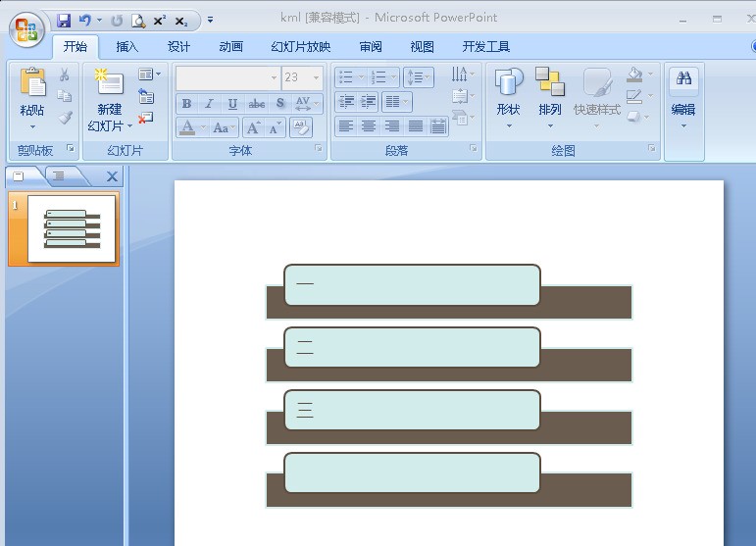Click the Paste clipboard icon
Image resolution: width=756 pixels, height=546 pixels.
[32, 82]
